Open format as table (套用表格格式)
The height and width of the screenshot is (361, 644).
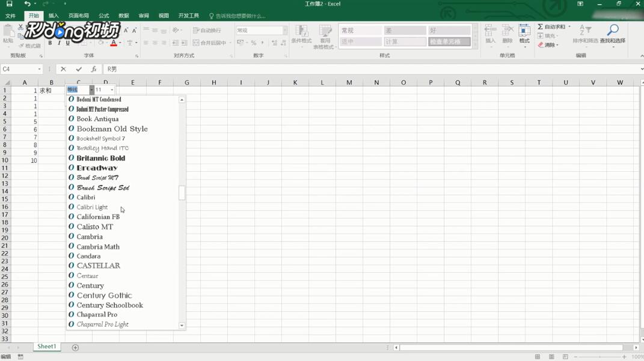325,37
